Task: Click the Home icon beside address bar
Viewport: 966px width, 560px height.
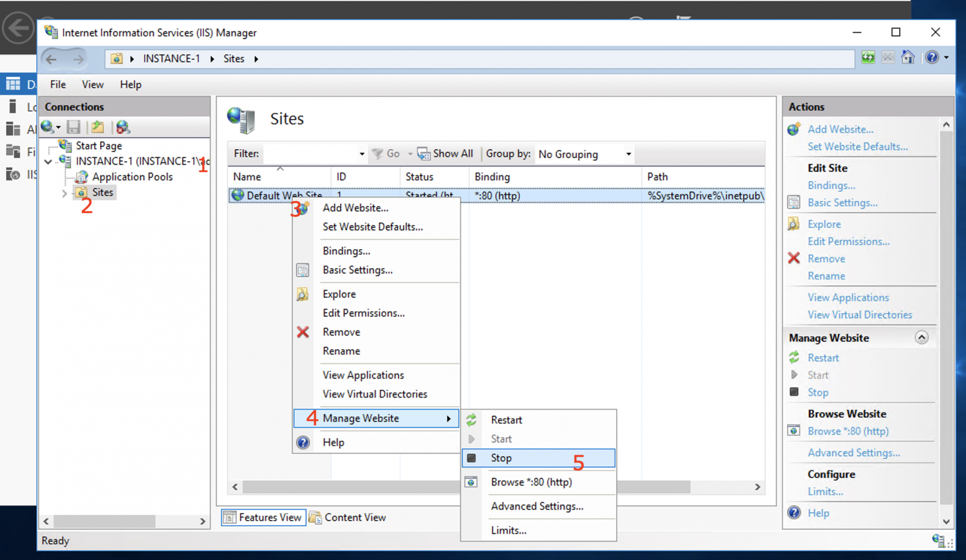Action: (908, 58)
